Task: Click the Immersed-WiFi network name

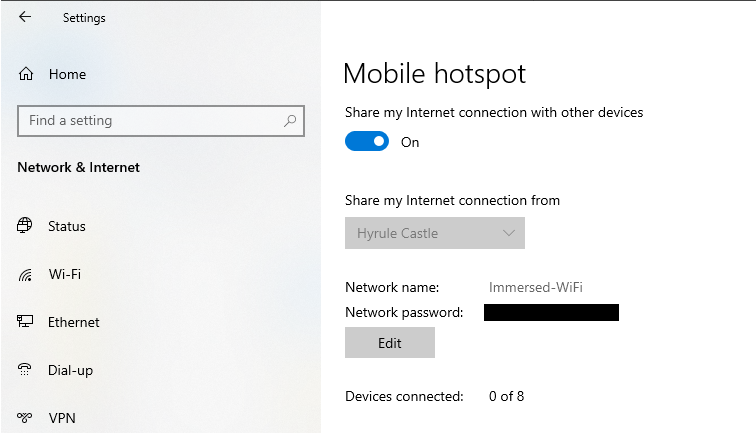Action: click(535, 287)
